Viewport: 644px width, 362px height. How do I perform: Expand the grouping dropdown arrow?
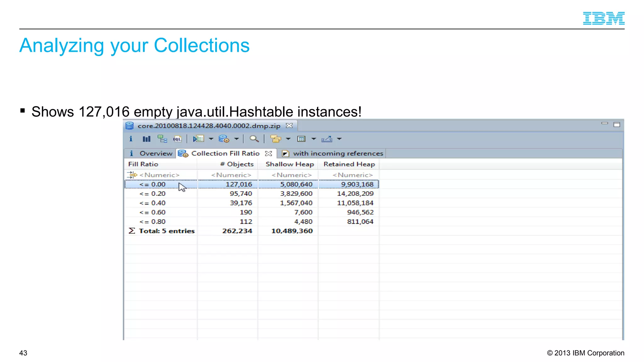(288, 139)
